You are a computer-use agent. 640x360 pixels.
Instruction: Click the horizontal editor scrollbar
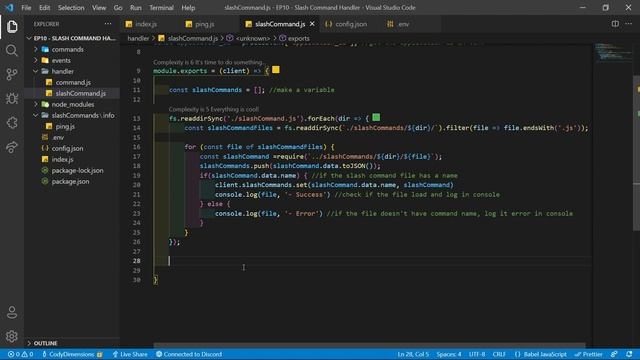[x=369, y=345]
